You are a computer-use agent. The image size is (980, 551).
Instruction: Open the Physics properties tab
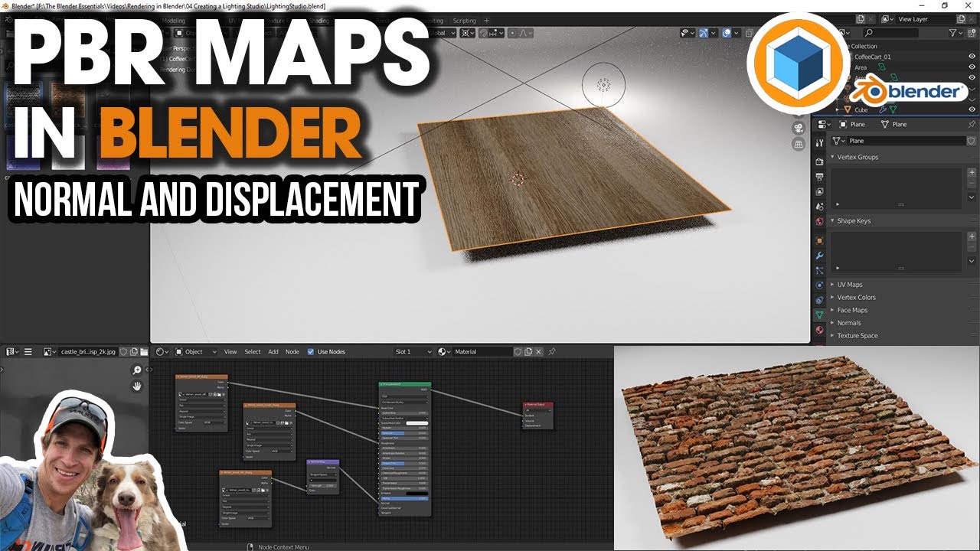819,285
